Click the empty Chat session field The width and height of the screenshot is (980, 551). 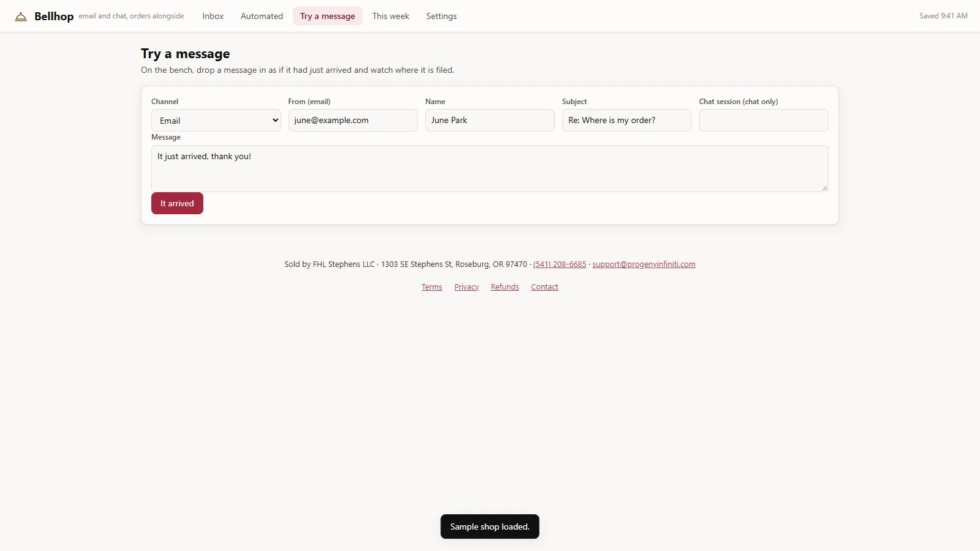[x=764, y=121]
